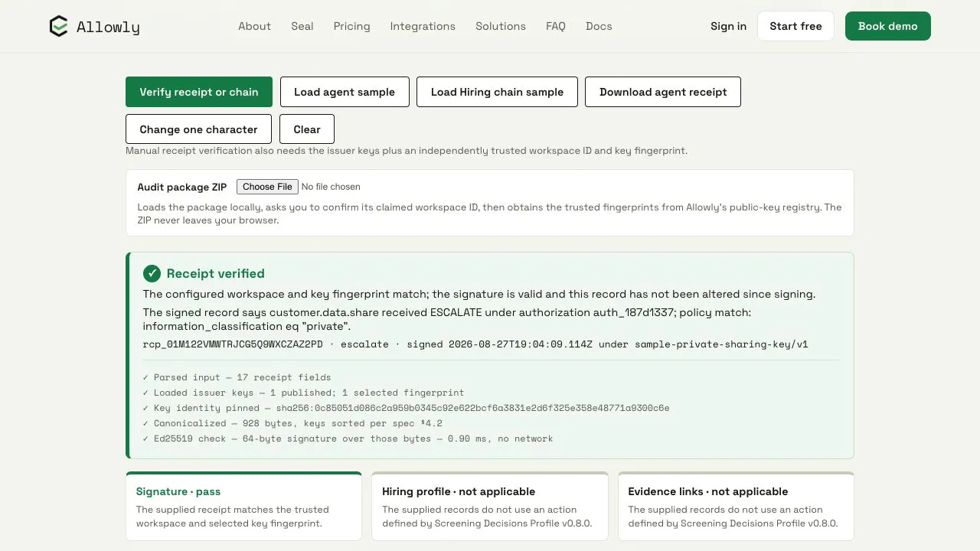Open the Solutions nav item
The image size is (980, 551).
pos(501,26)
